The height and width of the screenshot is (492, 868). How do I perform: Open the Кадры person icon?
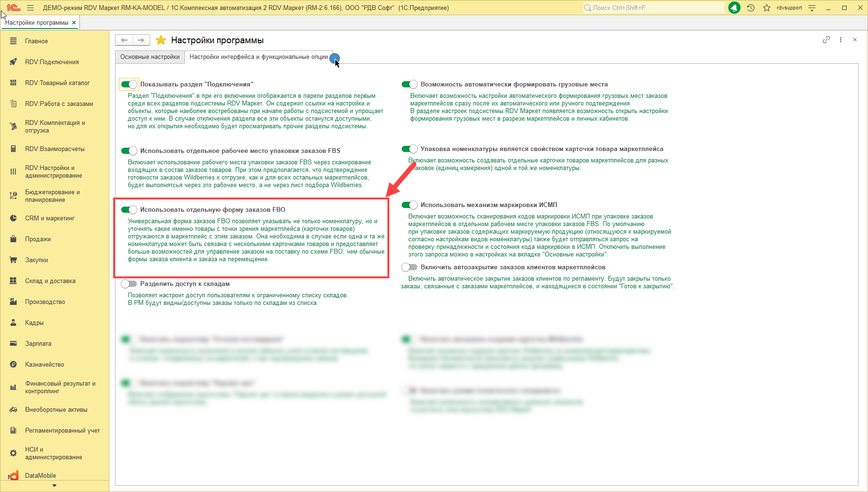13,323
